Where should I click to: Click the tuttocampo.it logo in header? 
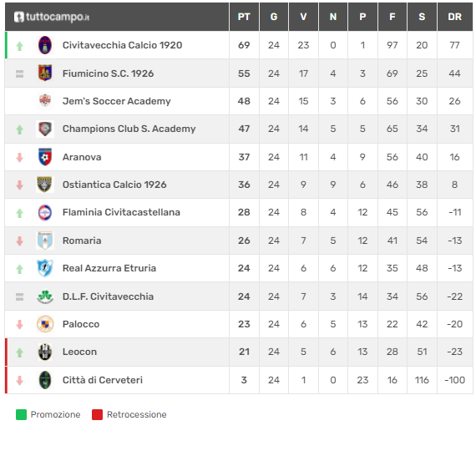tap(52, 17)
